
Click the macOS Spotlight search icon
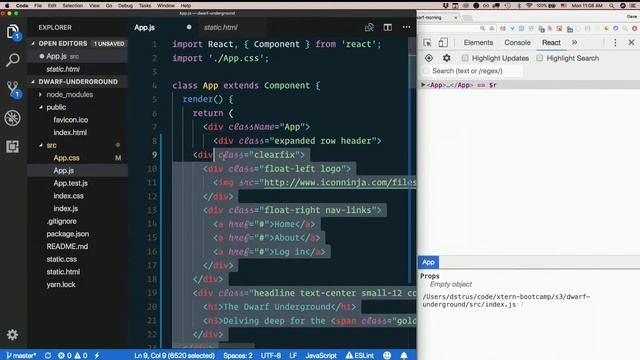click(x=611, y=6)
